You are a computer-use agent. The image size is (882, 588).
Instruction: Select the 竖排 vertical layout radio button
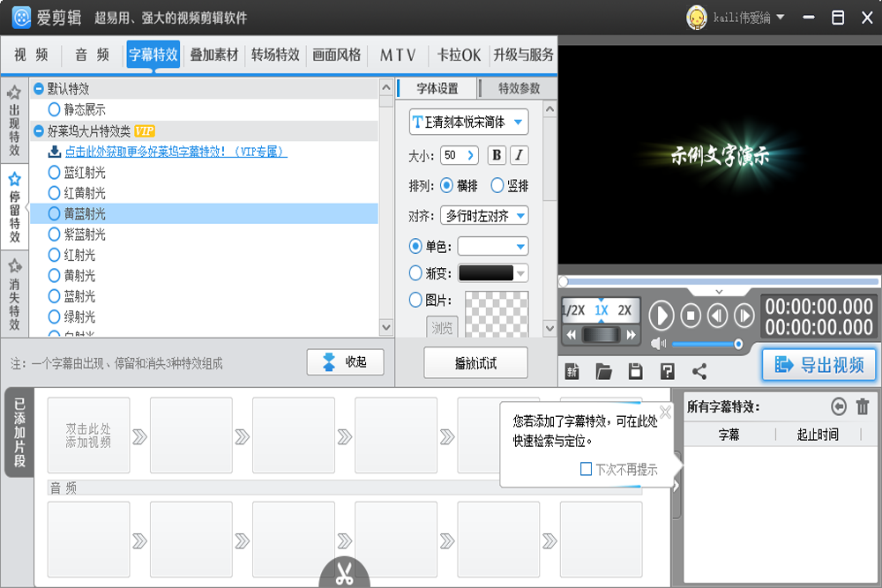[497, 186]
